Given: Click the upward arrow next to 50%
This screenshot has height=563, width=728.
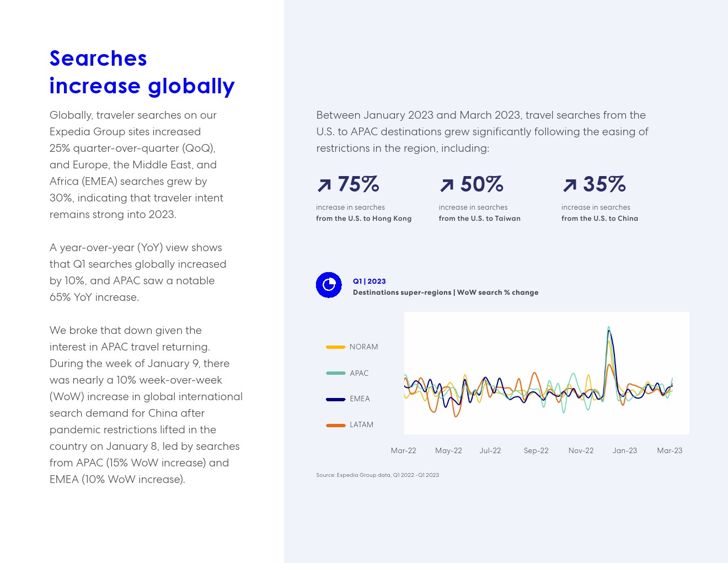Looking at the screenshot, I should pyautogui.click(x=447, y=185).
